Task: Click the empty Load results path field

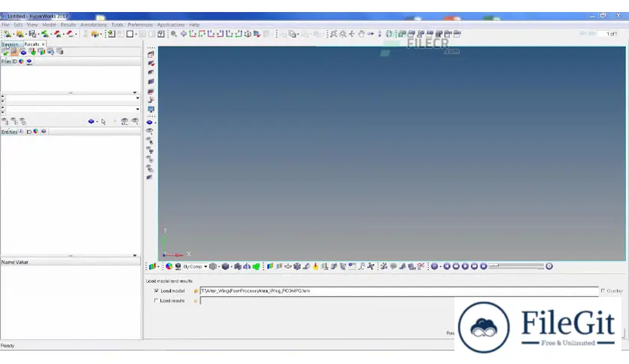Action: coord(327,301)
